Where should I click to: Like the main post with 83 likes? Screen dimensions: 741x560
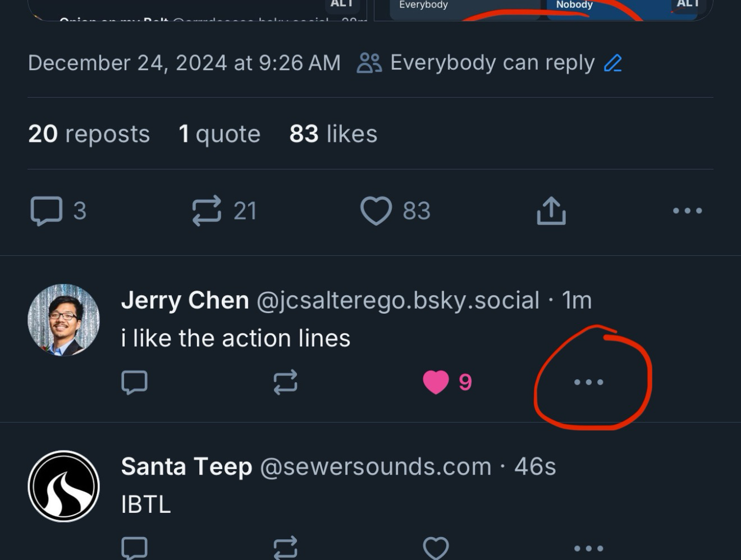coord(376,211)
